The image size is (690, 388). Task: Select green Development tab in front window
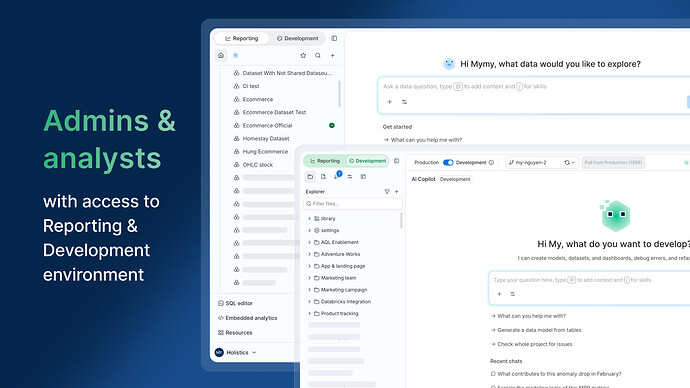[x=367, y=161]
